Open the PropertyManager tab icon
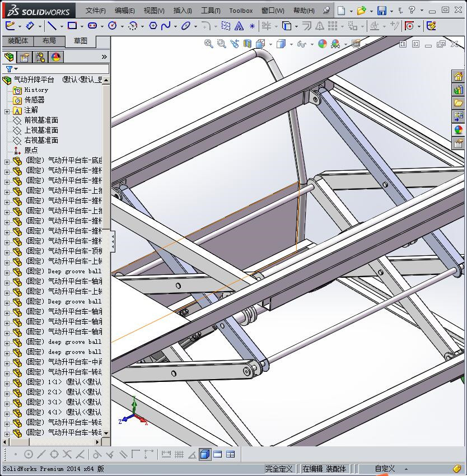Viewport: 467px width, 476px height. click(25, 57)
